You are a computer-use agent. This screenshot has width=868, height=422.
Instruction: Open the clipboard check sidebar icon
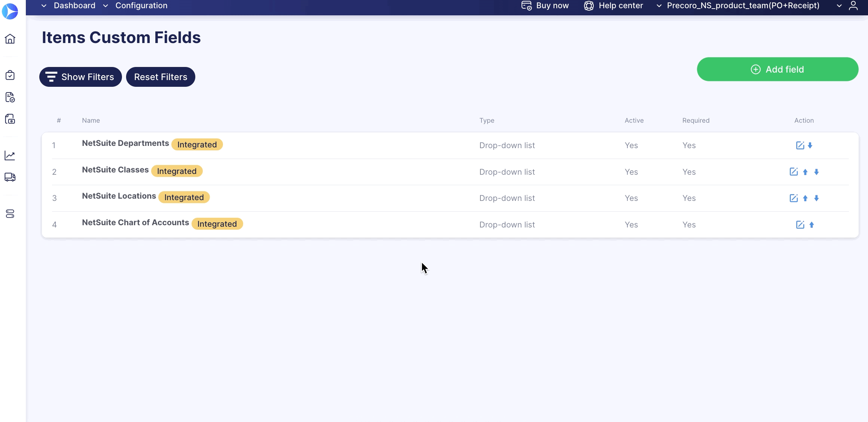[10, 75]
